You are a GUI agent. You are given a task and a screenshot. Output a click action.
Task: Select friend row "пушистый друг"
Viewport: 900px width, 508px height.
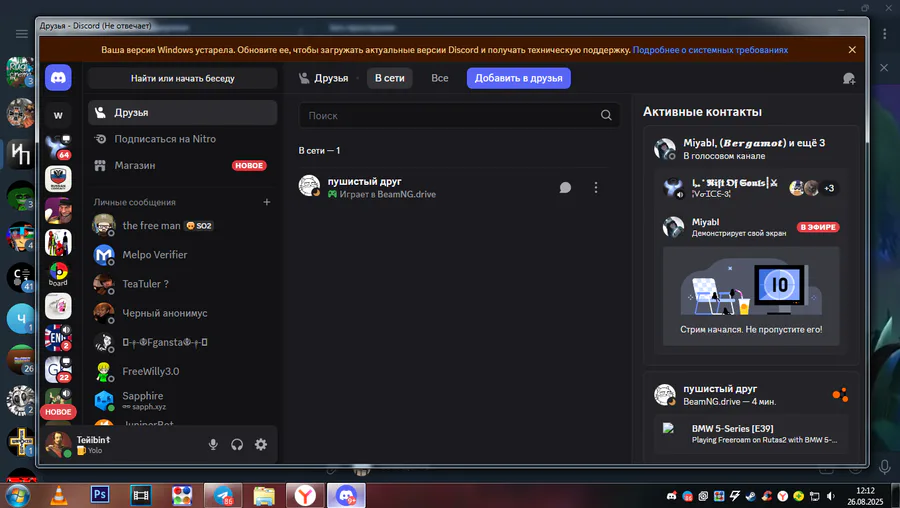(x=455, y=187)
